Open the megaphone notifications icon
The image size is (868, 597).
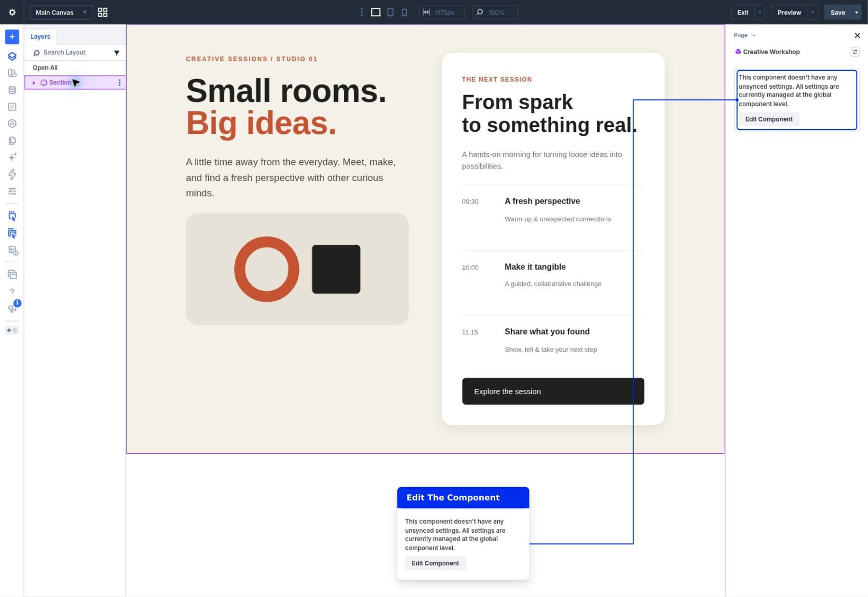(x=12, y=308)
